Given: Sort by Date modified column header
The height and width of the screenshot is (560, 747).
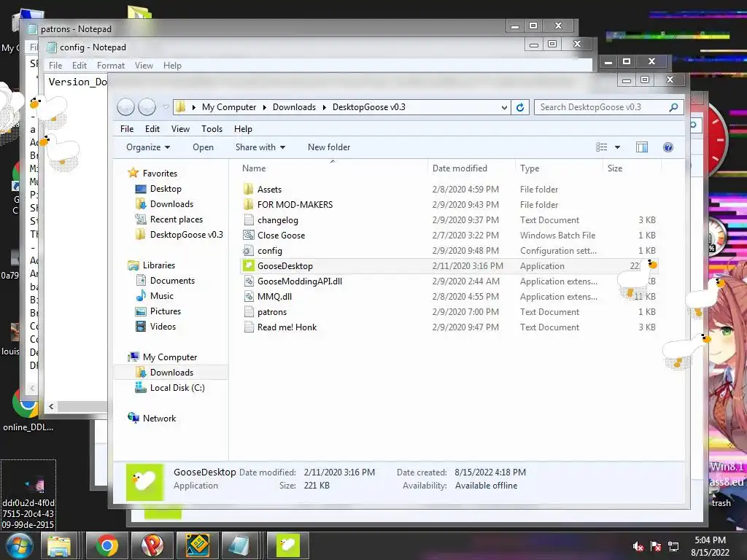Looking at the screenshot, I should 460,168.
